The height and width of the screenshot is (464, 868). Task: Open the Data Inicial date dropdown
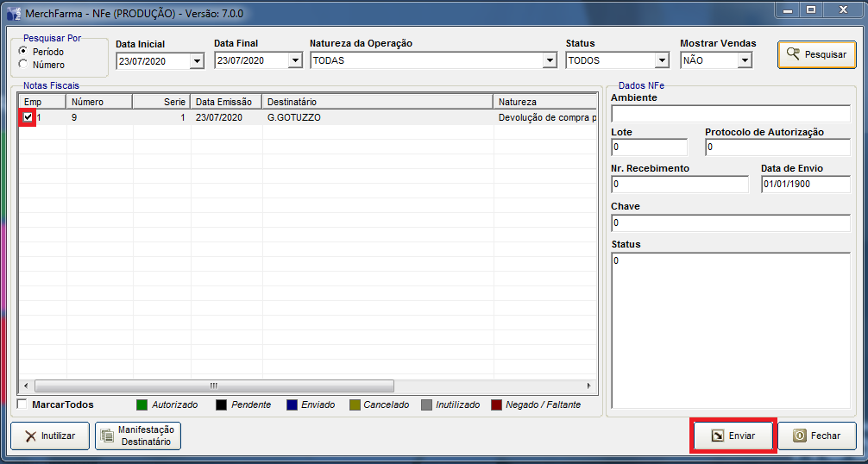197,61
